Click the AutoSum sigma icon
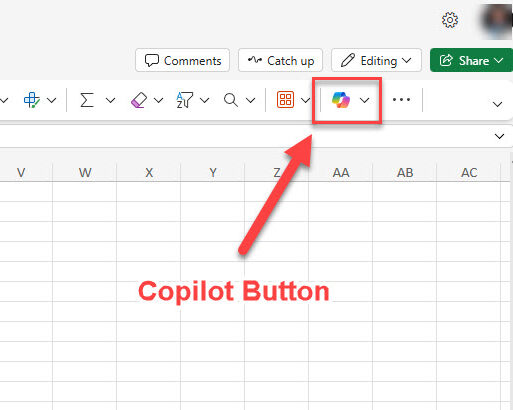 click(87, 100)
